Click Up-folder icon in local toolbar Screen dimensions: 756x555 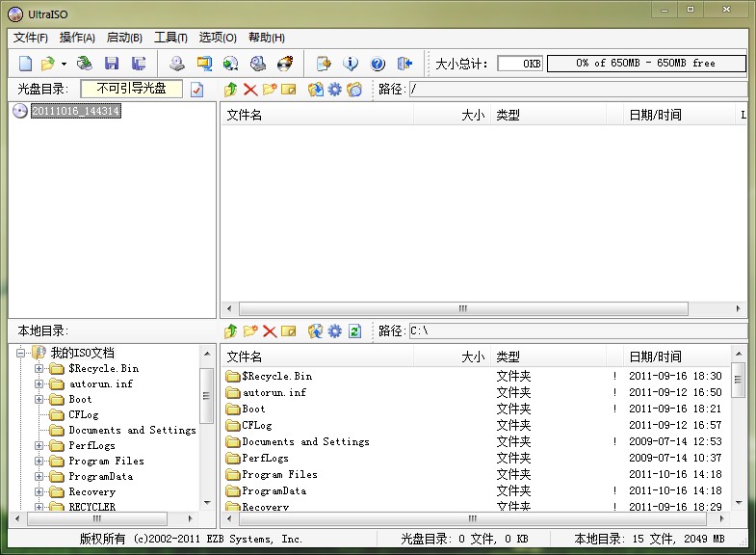pos(231,331)
